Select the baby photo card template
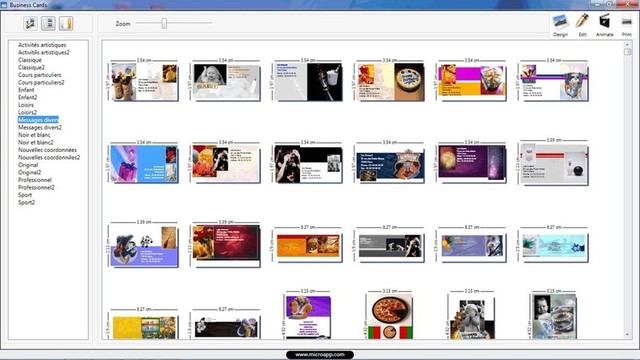Image resolution: width=640 pixels, height=360 pixels. point(226,82)
